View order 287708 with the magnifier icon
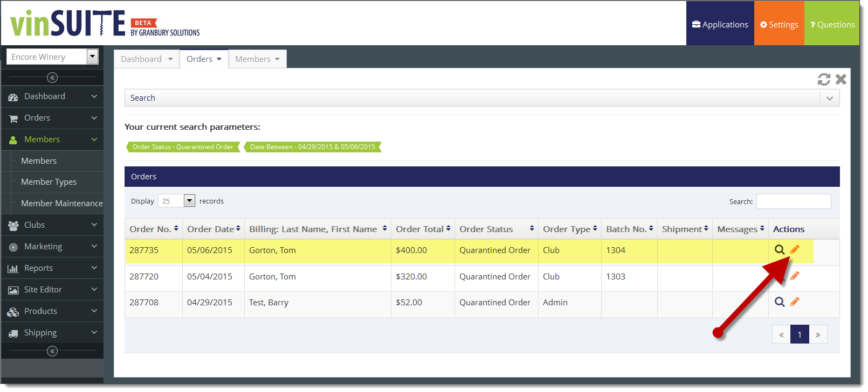The image size is (868, 392). [x=780, y=302]
